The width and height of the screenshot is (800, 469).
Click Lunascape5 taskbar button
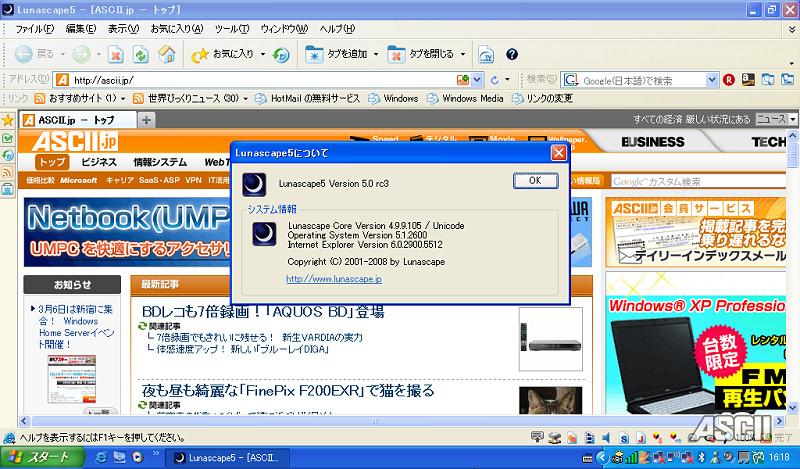pyautogui.click(x=230, y=458)
